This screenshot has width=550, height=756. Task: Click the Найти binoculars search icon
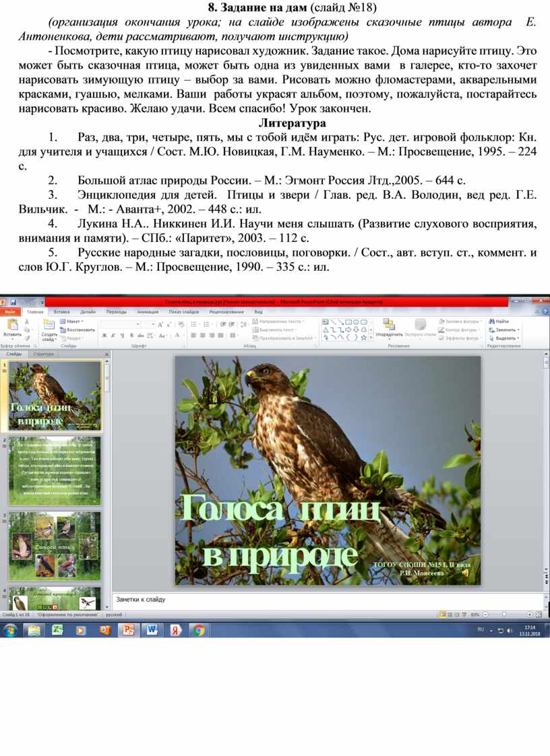[499, 321]
